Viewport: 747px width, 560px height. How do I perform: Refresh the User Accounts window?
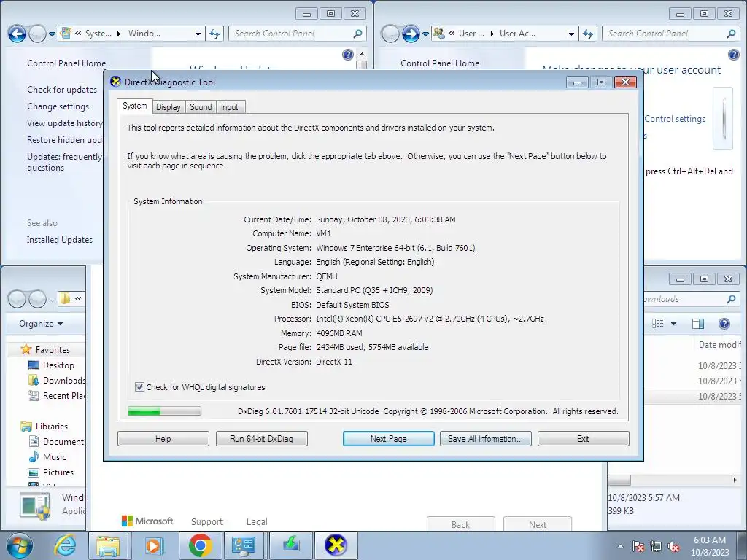click(588, 34)
